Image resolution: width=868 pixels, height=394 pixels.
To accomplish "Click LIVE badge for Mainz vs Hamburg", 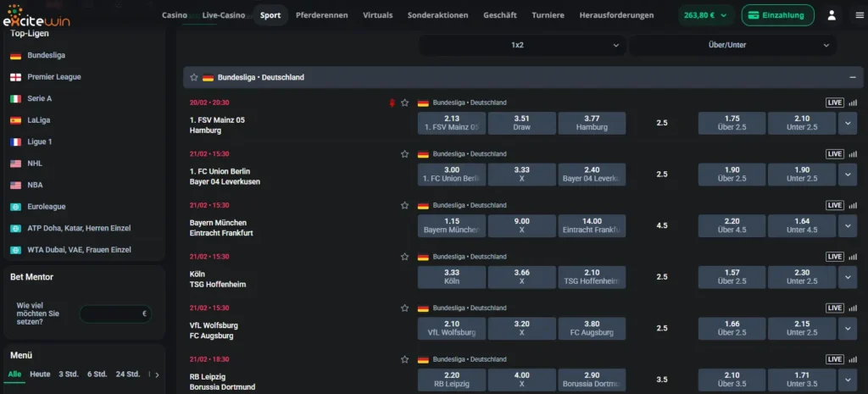I will (835, 103).
